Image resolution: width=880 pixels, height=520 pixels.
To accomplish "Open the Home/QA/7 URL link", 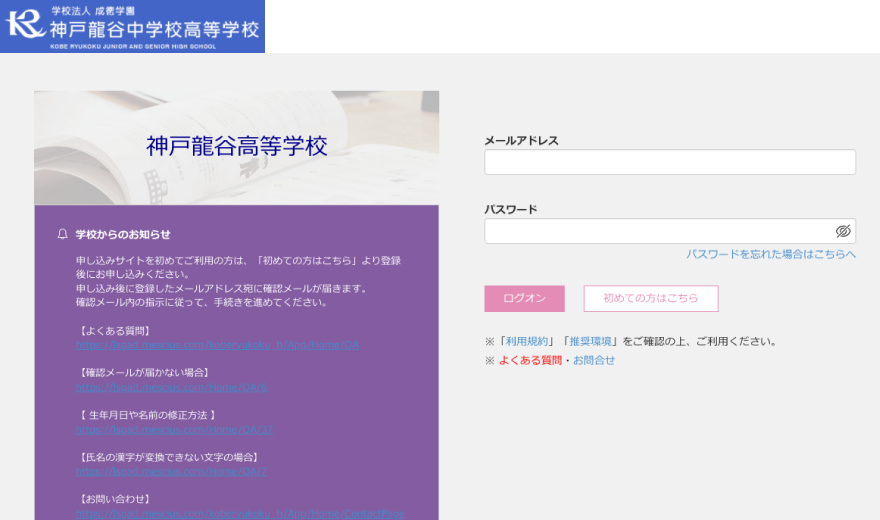I will point(171,471).
